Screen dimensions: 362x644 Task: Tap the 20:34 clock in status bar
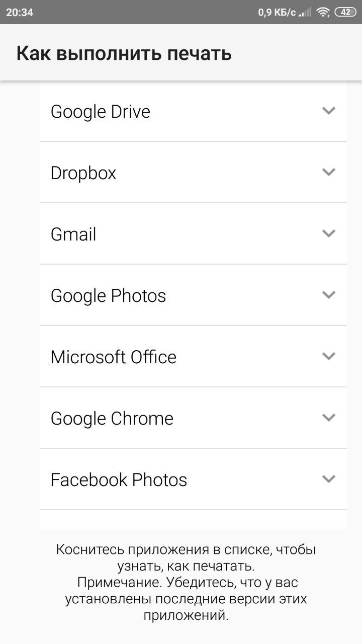[x=20, y=12]
